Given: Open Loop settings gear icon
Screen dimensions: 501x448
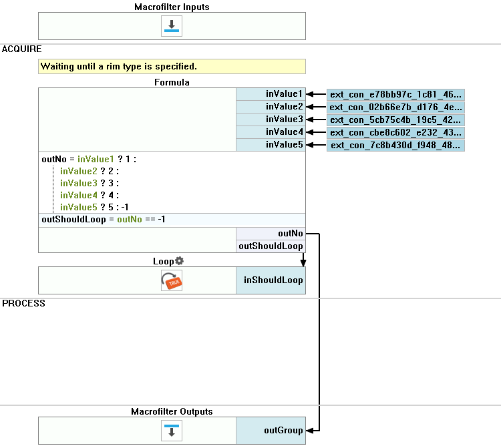Looking at the screenshot, I should point(179,260).
